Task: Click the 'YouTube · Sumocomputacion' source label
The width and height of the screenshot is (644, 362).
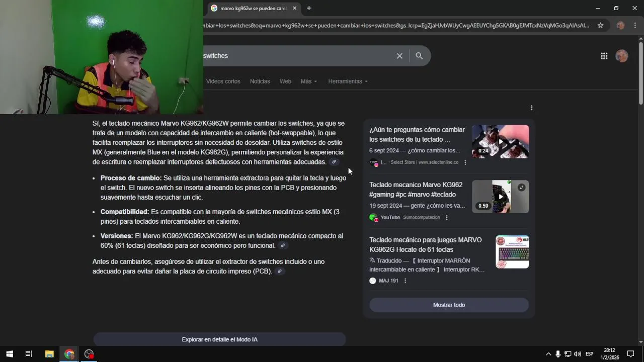Action: coord(410,218)
